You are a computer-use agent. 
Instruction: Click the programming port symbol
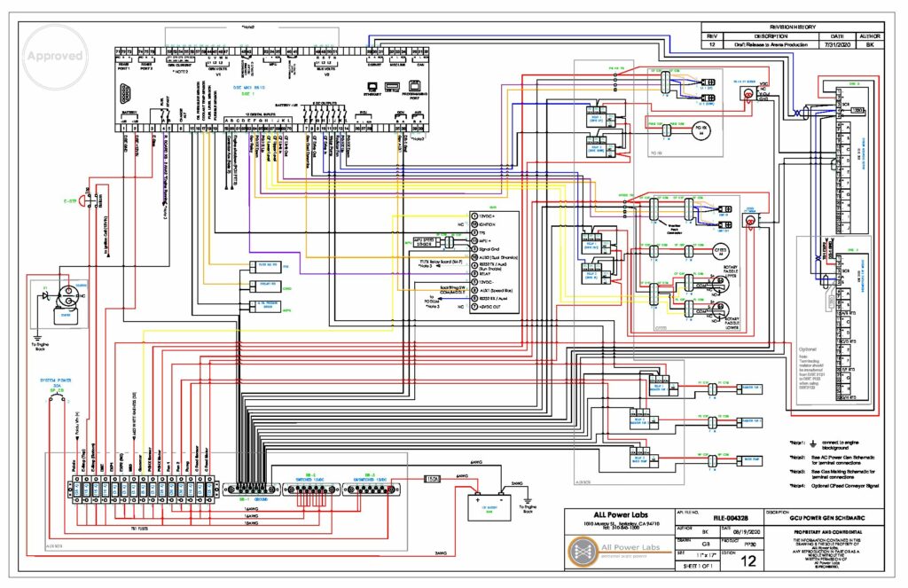[415, 86]
